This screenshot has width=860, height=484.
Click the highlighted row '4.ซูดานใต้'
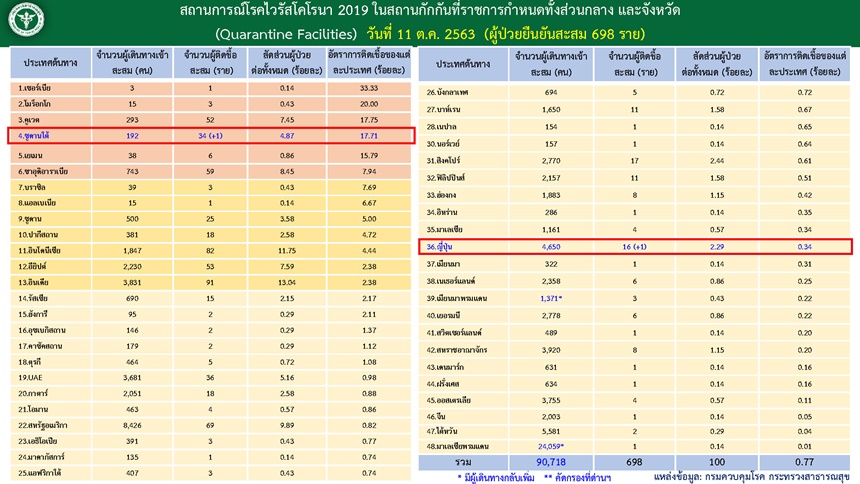[211, 136]
